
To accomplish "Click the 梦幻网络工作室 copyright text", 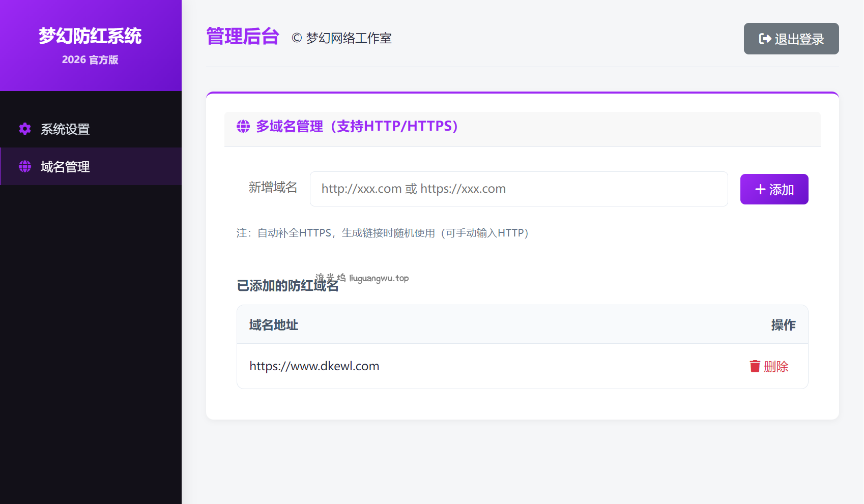I will point(342,38).
